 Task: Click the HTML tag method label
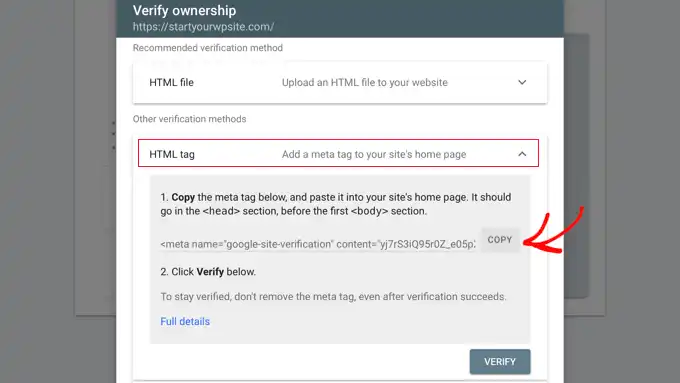[172, 154]
